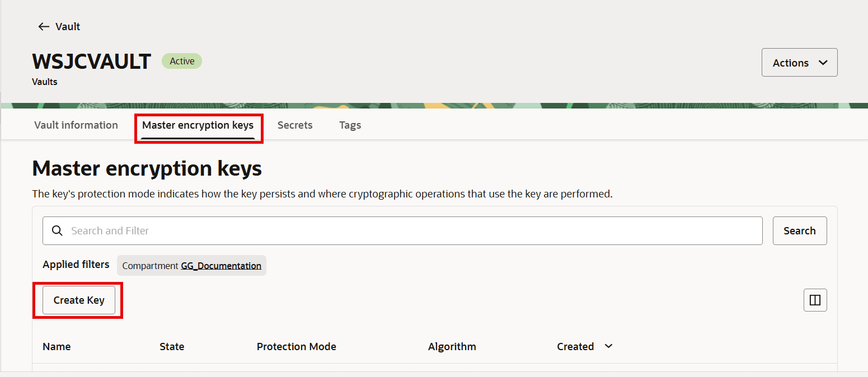The height and width of the screenshot is (377, 868).
Task: Open the GG_Documentation compartment link
Action: 221,266
